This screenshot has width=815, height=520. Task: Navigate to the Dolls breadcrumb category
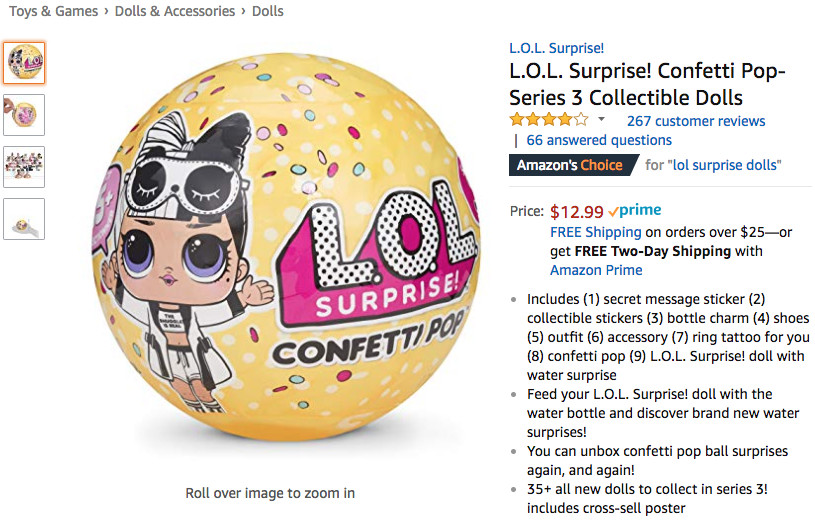point(268,11)
